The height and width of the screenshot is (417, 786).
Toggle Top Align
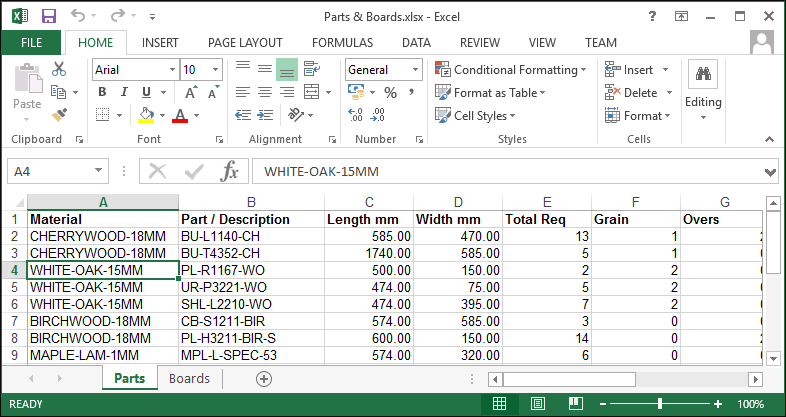(243, 69)
